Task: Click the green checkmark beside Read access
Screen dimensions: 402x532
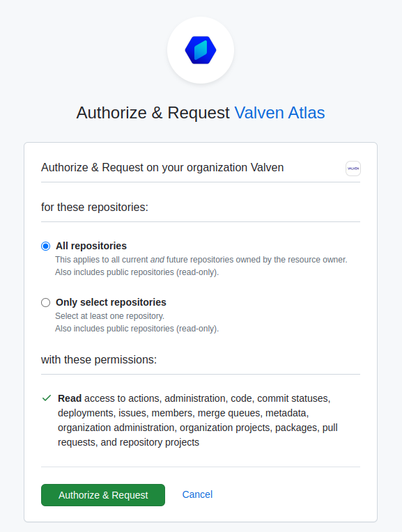Action: [x=47, y=398]
